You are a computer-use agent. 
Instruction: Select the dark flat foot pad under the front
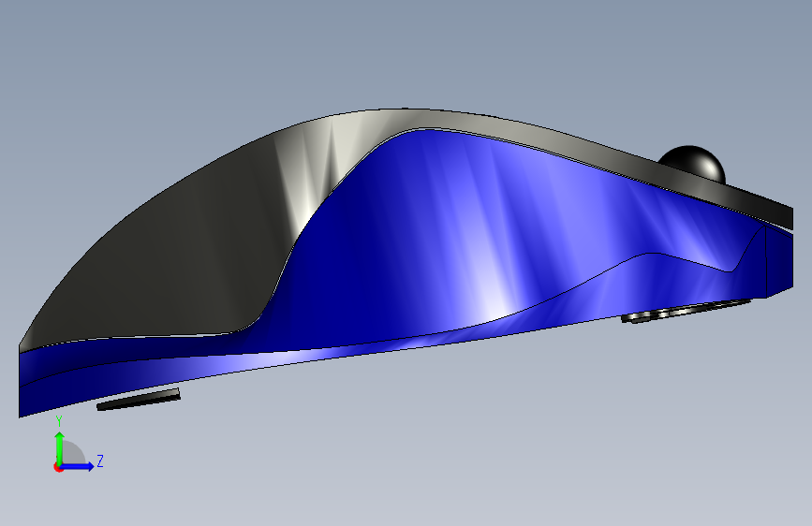coord(139,399)
